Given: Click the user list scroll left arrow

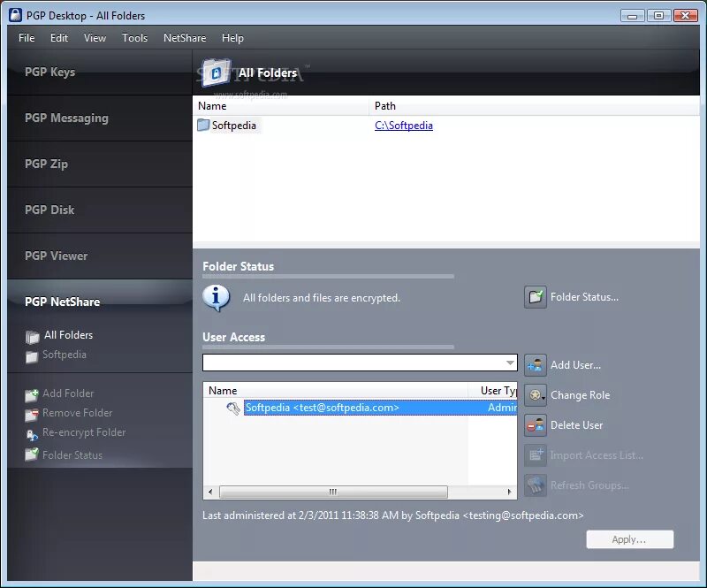Looking at the screenshot, I should [210, 492].
